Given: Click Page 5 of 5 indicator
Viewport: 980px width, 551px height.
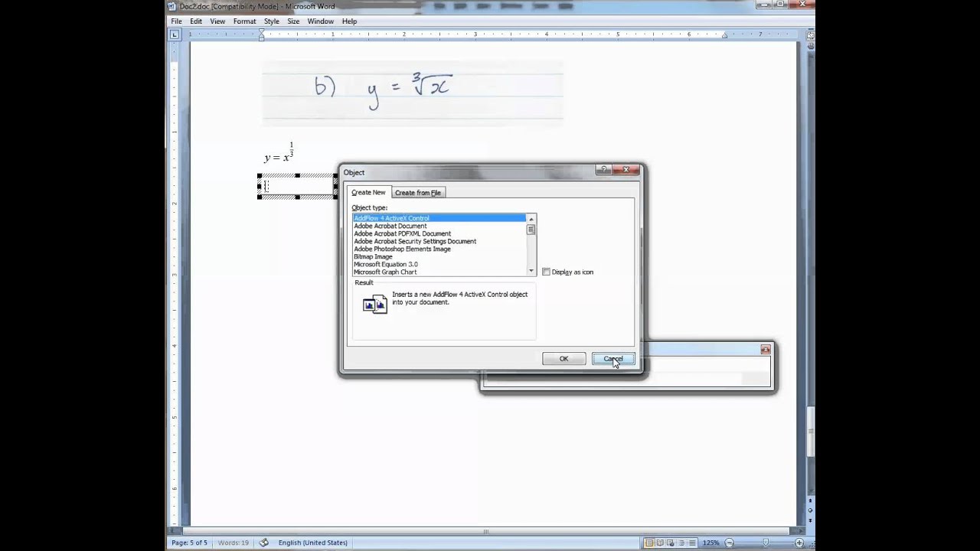Looking at the screenshot, I should coord(189,543).
